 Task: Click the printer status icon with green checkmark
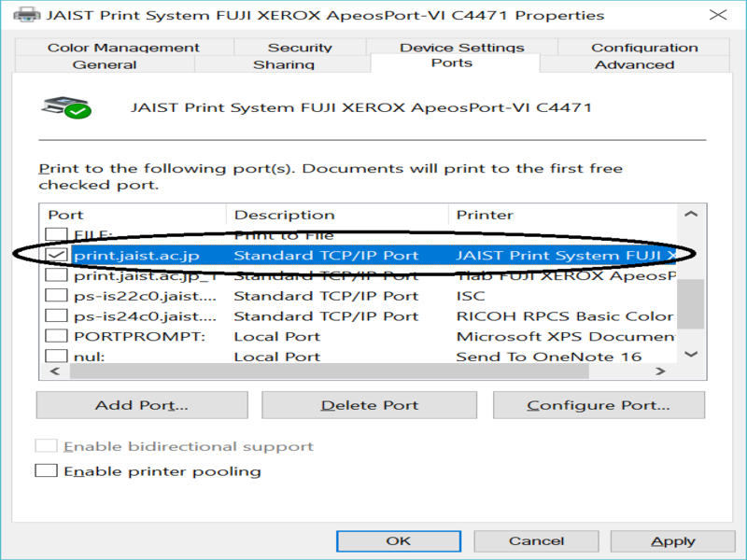click(65, 107)
